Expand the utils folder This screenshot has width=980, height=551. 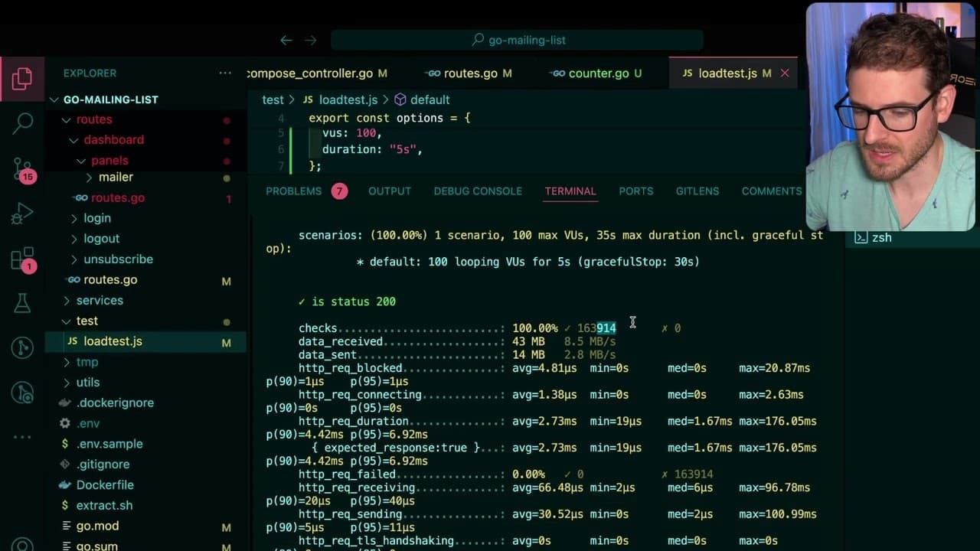[x=145, y=382]
